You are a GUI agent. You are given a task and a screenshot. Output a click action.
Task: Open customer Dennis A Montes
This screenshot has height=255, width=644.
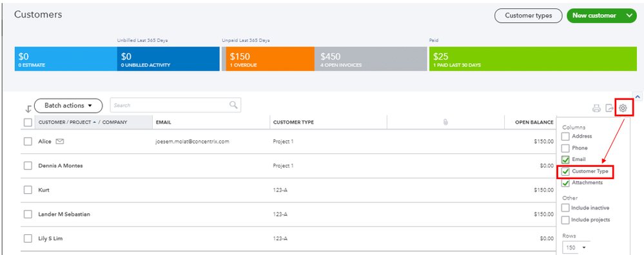(61, 166)
